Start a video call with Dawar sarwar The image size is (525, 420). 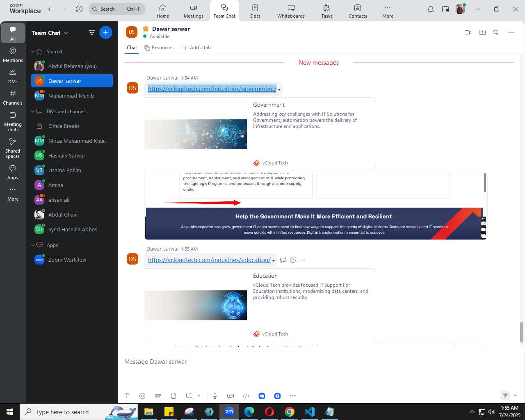point(468,32)
